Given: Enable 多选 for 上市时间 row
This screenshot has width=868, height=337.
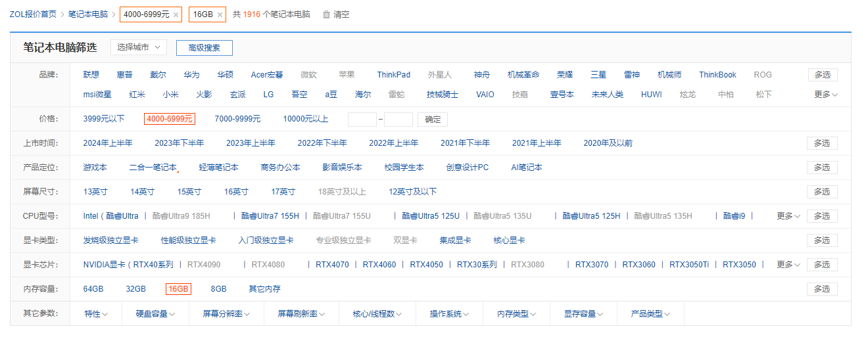Looking at the screenshot, I should point(822,143).
